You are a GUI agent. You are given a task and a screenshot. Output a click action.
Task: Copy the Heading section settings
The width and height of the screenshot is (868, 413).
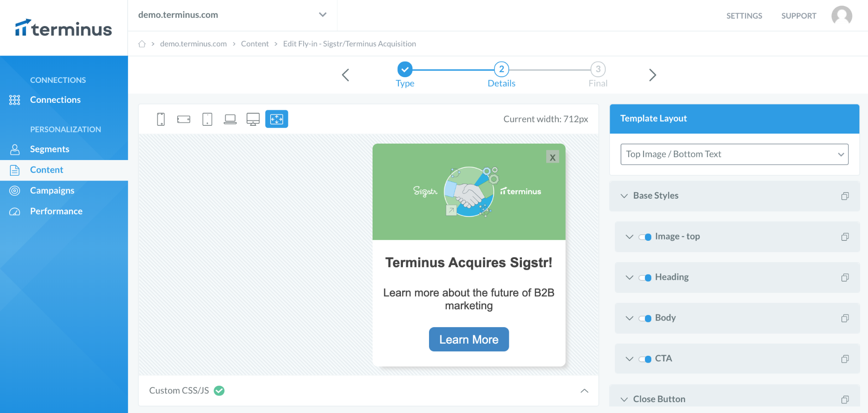click(845, 278)
